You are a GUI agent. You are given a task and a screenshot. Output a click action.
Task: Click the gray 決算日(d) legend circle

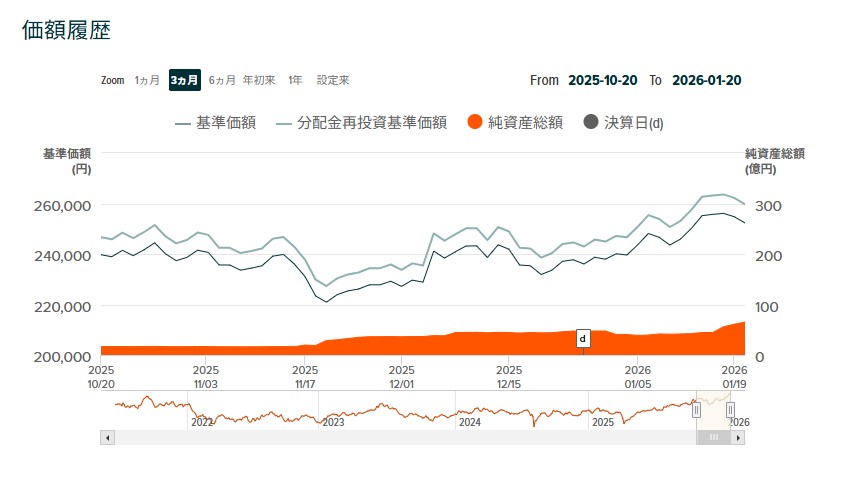[x=590, y=123]
